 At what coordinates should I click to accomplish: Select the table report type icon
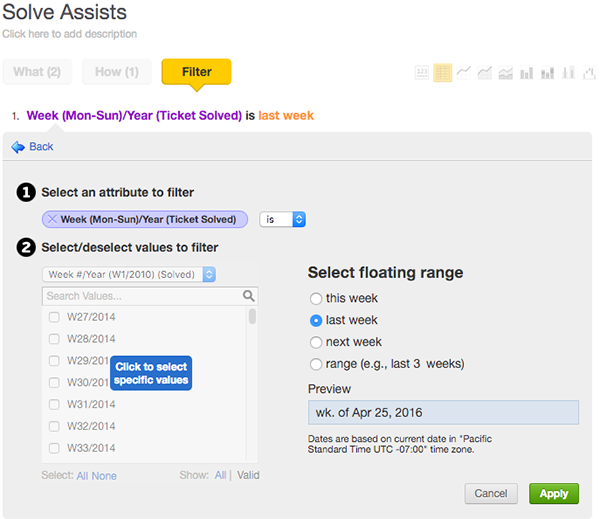pos(443,73)
